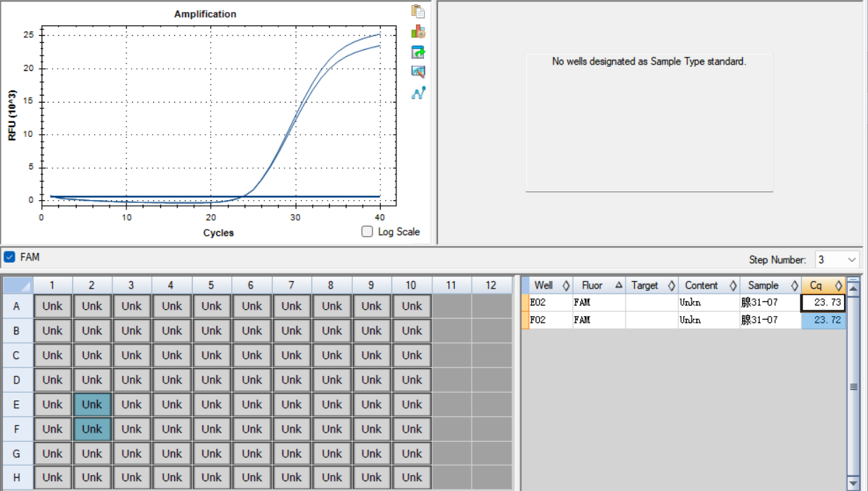This screenshot has width=868, height=491.
Task: Sort table by Fluor column header
Action: [599, 285]
